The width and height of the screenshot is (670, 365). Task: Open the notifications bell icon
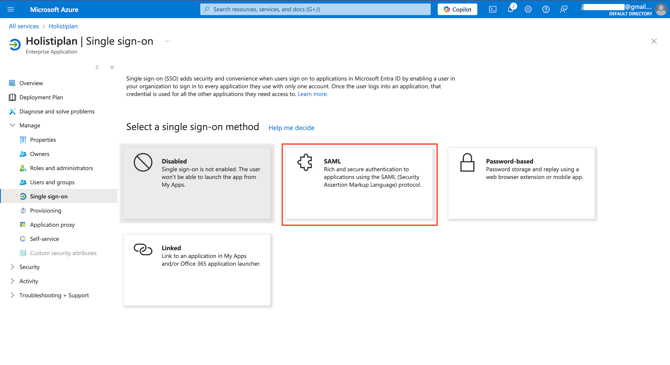coord(511,9)
